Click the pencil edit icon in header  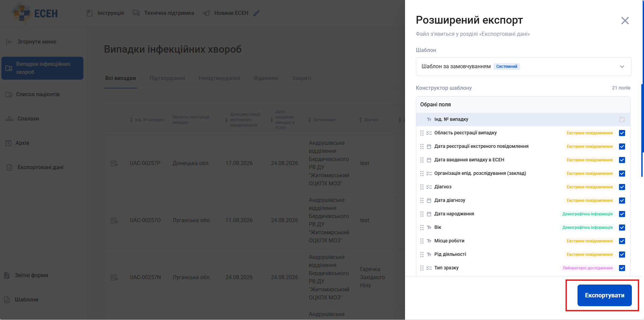(x=257, y=13)
